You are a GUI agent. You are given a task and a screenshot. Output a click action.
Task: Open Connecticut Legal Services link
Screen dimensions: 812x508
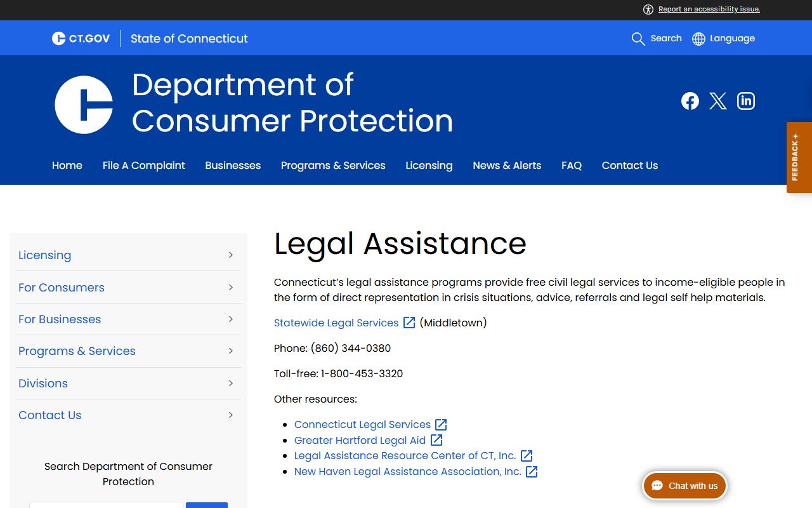[362, 424]
